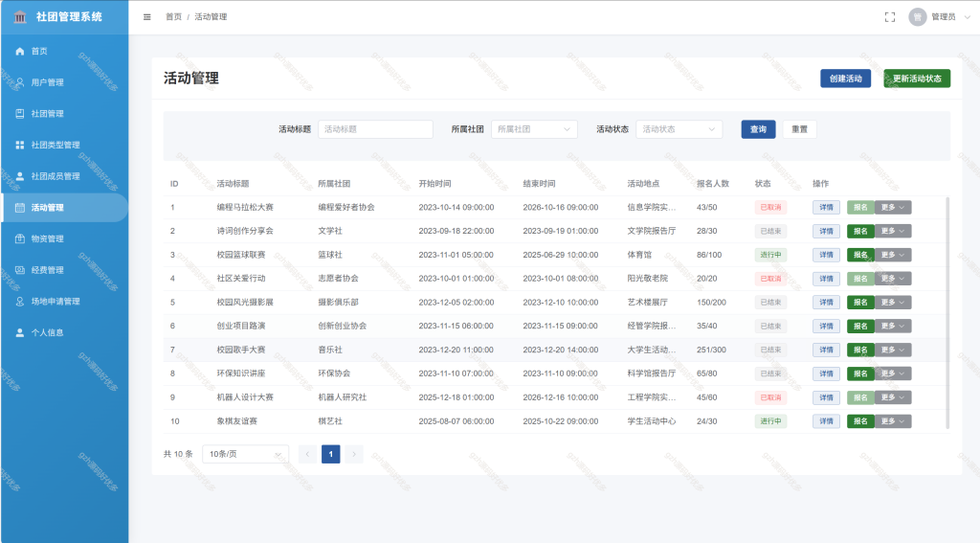
Task: Open the 管理员 user dropdown arrow
Action: click(x=968, y=17)
